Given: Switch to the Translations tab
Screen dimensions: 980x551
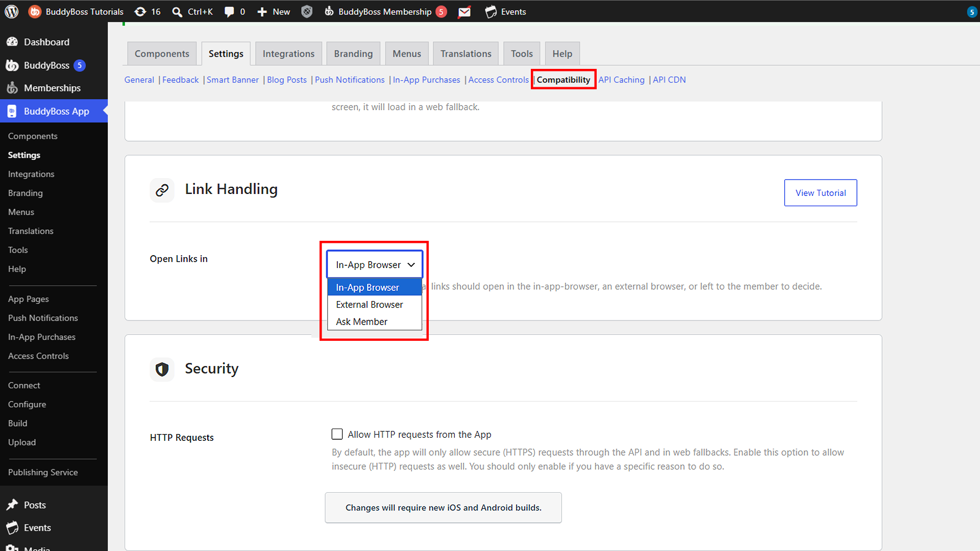Looking at the screenshot, I should click(465, 54).
